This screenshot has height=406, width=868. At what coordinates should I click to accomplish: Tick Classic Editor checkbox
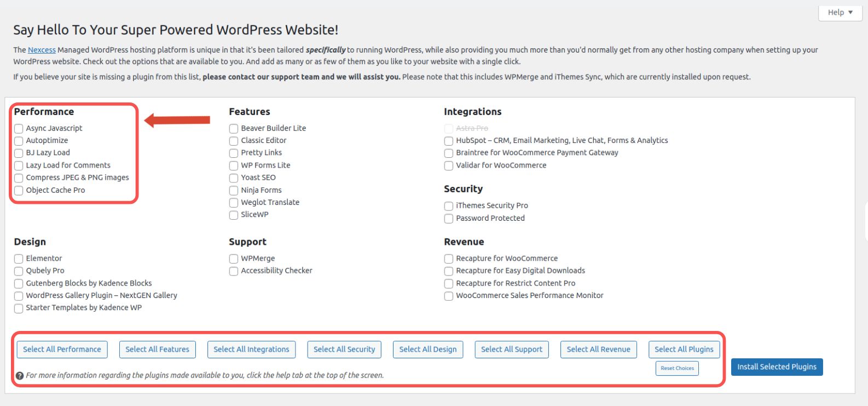[234, 141]
